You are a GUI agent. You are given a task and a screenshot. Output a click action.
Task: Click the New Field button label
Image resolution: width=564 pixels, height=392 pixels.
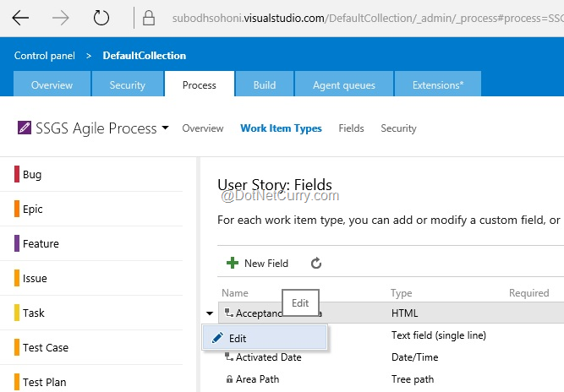tap(266, 264)
